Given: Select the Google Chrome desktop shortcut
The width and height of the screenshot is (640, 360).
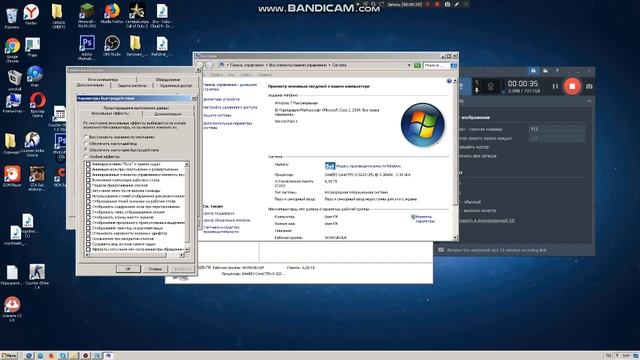Looking at the screenshot, I should (12, 50).
